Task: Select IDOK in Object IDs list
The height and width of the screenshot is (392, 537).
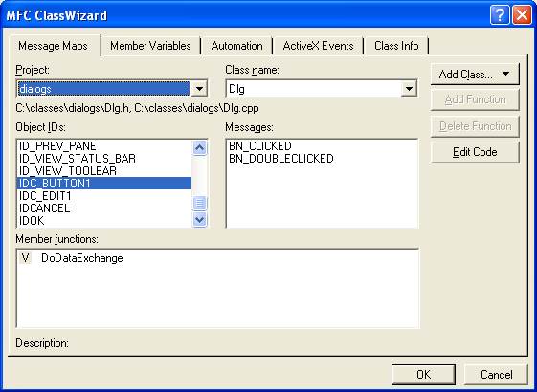Action: pos(104,221)
